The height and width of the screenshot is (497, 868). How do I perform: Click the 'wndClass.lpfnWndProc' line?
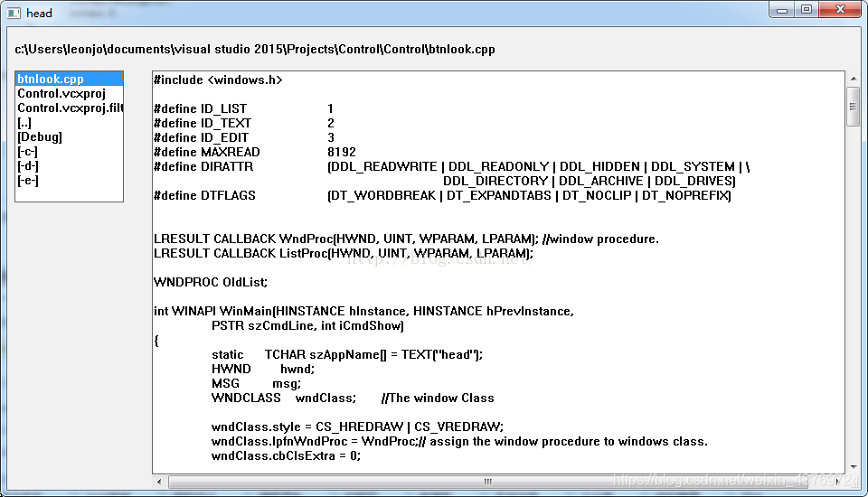459,441
